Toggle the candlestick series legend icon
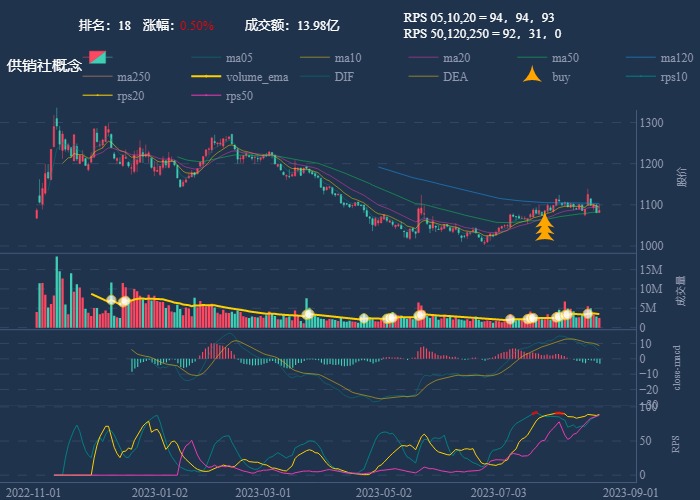This screenshot has width=700, height=500. [97, 58]
